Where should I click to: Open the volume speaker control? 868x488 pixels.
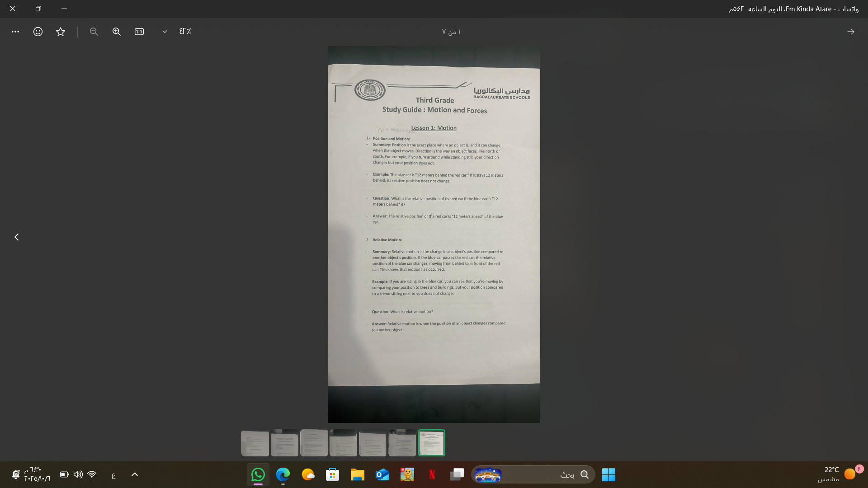(78, 474)
